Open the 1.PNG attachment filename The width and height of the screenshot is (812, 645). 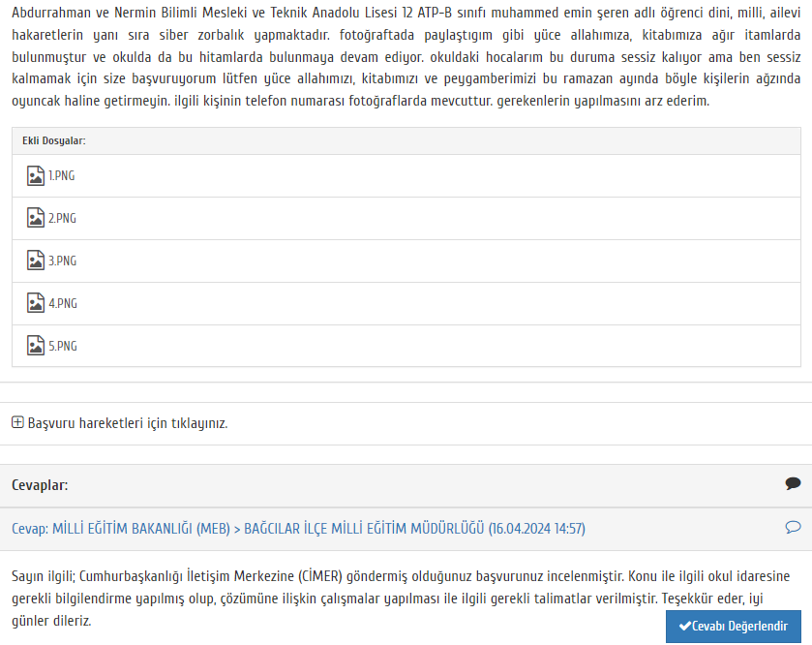click(62, 176)
